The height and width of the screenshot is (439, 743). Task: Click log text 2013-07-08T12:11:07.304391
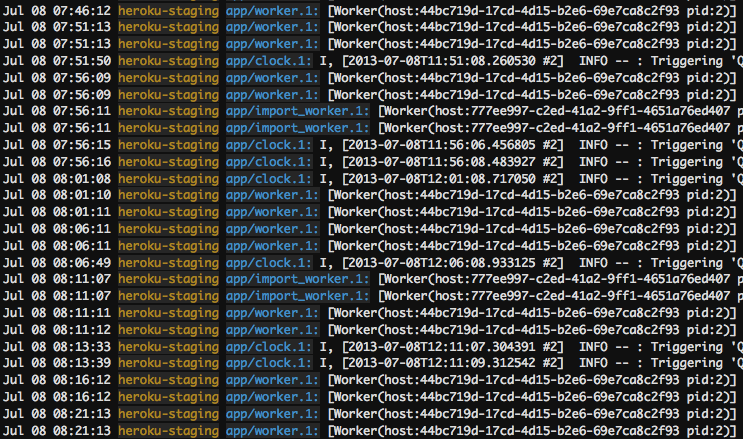click(x=442, y=347)
